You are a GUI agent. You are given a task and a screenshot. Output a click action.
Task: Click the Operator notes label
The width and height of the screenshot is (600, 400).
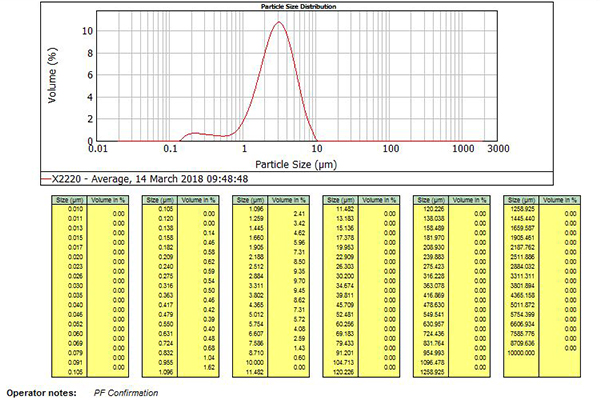tap(41, 392)
